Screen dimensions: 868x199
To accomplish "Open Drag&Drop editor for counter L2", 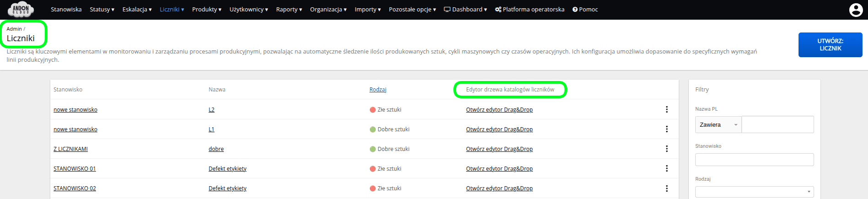I will click(x=499, y=109).
